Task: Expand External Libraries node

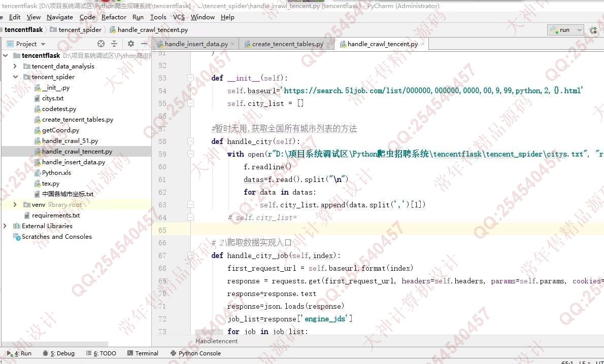Action: coord(5,226)
